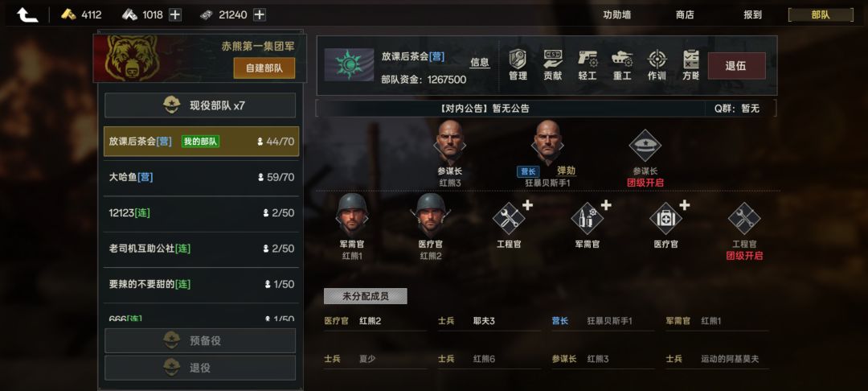
Task: Click the 退伍 leave button
Action: (736, 66)
